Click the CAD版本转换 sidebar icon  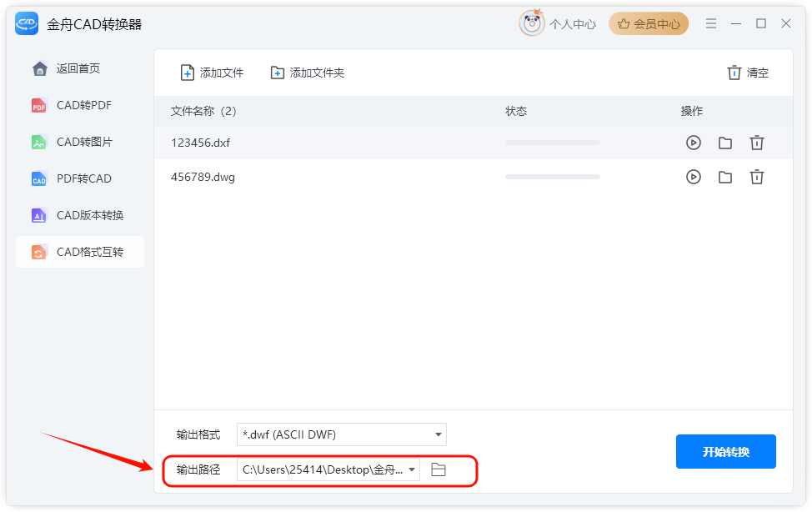pos(39,216)
